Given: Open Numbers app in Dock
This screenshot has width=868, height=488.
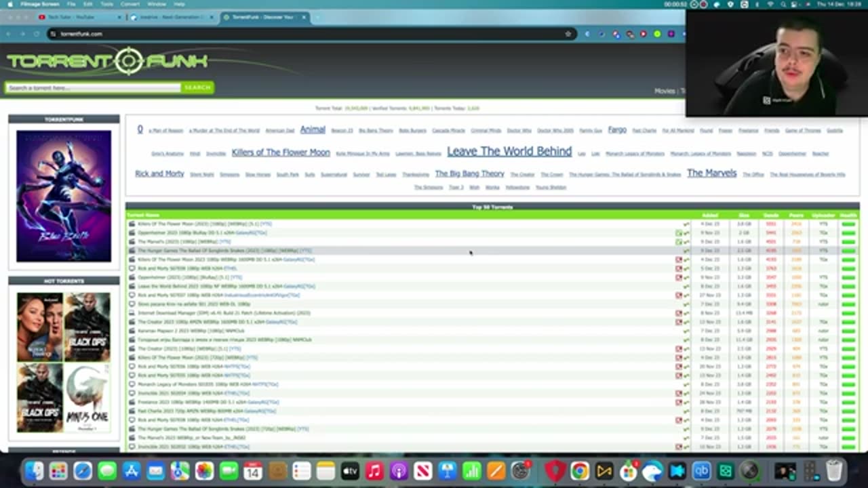Looking at the screenshot, I should [472, 470].
